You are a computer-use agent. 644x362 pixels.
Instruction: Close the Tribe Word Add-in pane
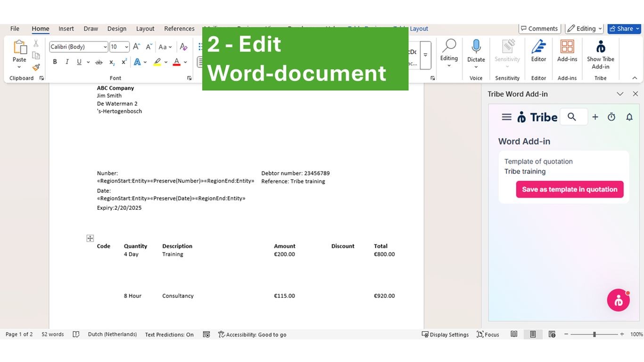[636, 94]
